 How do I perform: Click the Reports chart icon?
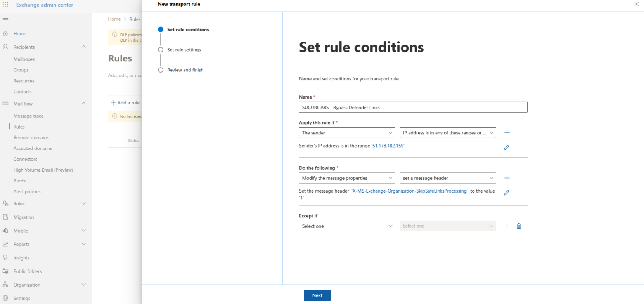(5, 244)
